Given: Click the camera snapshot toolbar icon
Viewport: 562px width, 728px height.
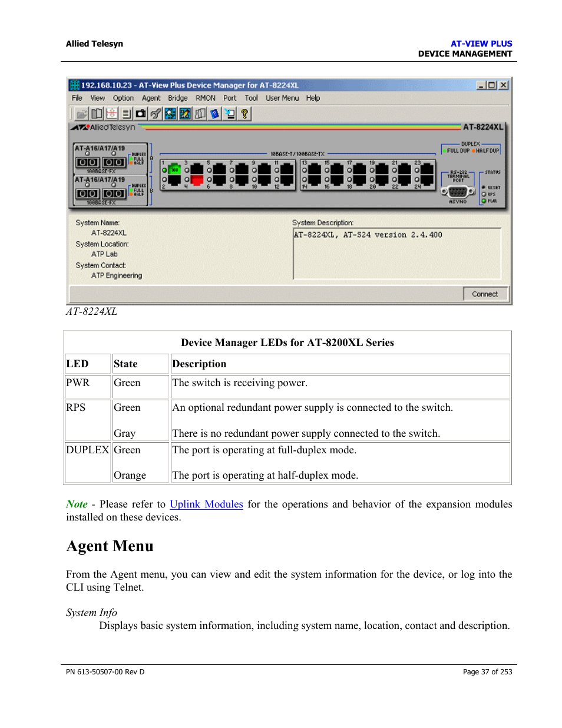Looking at the screenshot, I should [x=141, y=114].
